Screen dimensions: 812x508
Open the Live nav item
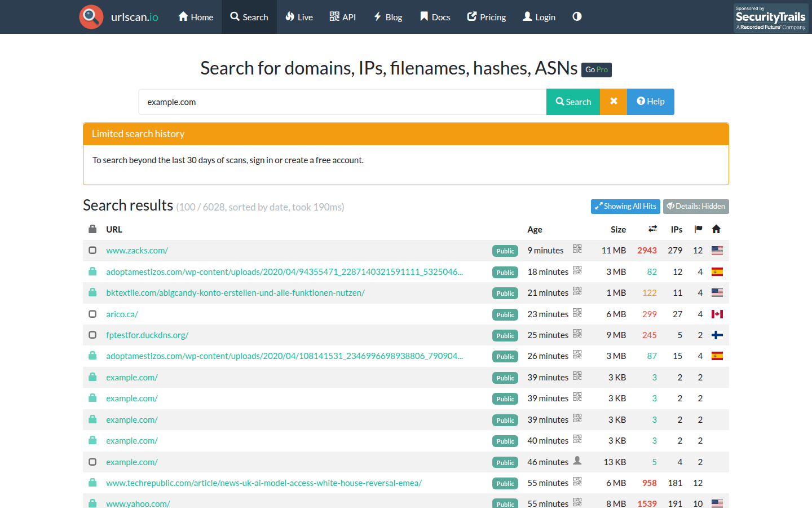click(299, 17)
